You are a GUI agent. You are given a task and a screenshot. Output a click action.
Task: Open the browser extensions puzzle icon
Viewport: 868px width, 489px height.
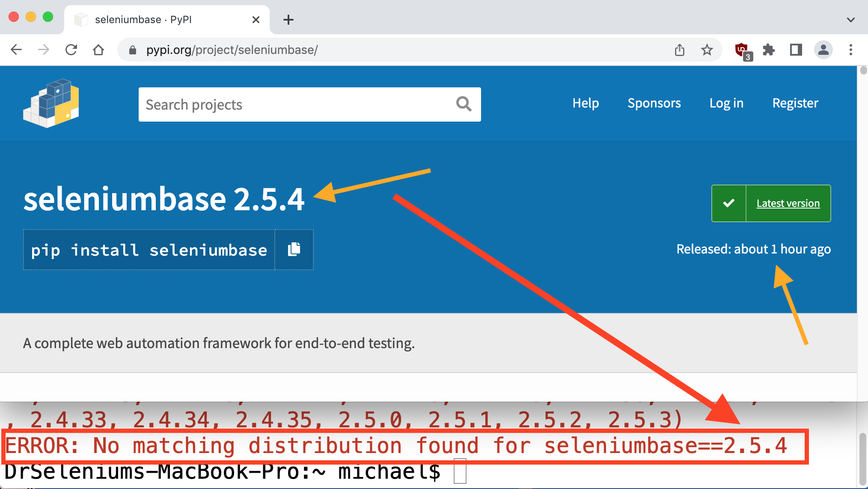tap(769, 50)
